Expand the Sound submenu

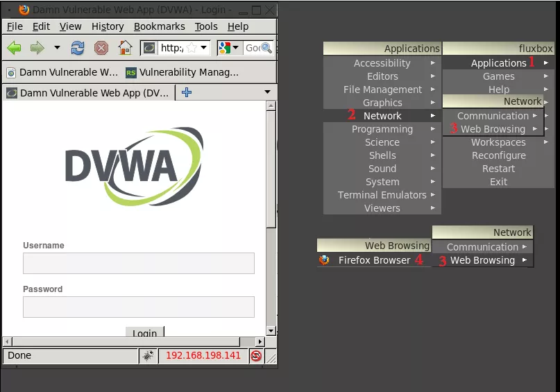click(x=382, y=169)
